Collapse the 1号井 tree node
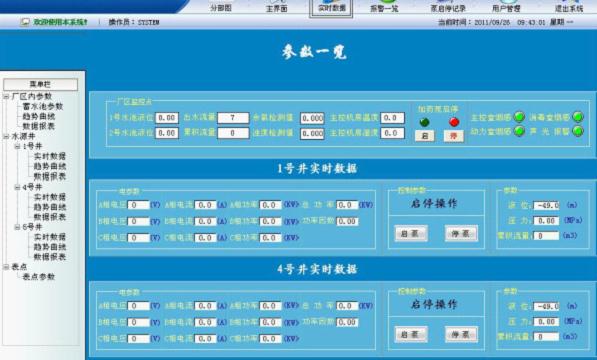This screenshot has width=597, height=360. (x=17, y=147)
